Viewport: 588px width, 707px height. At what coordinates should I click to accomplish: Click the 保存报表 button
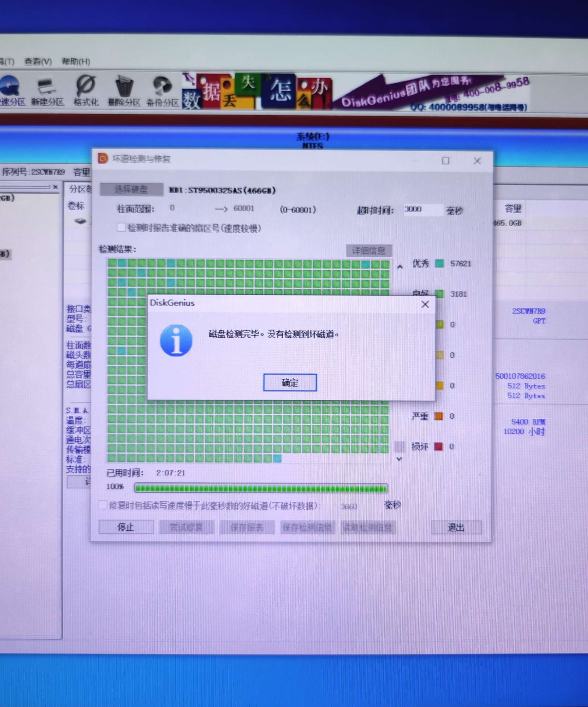tap(247, 527)
